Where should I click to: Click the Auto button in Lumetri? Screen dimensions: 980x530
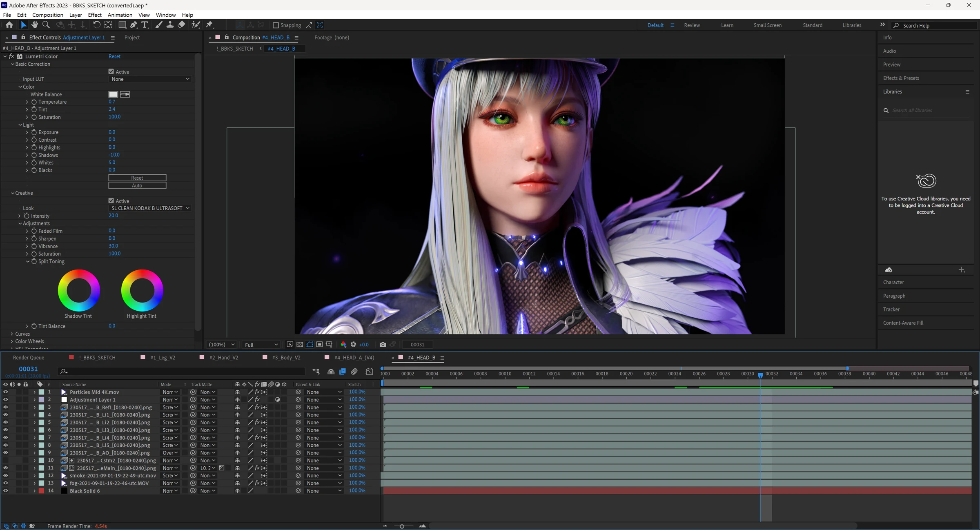137,185
